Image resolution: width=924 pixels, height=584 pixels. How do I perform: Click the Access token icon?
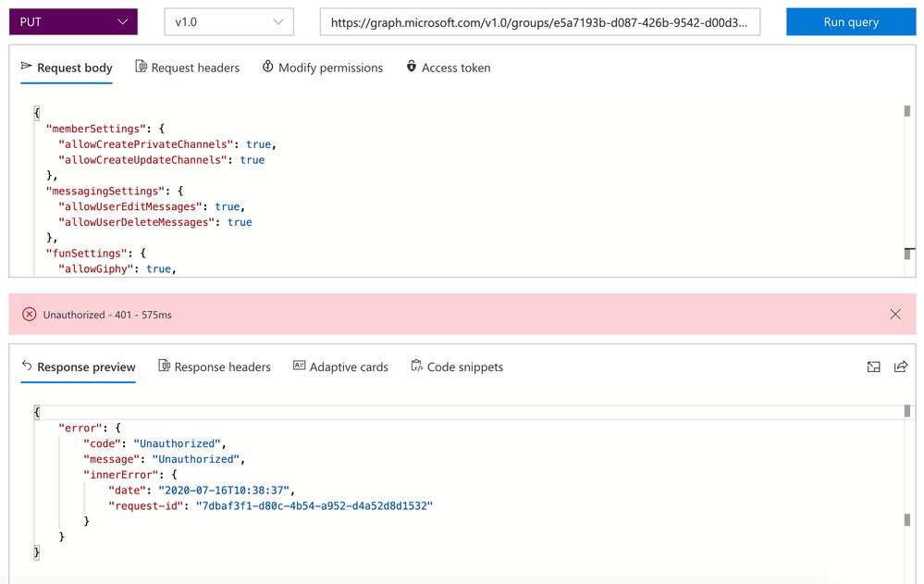pos(412,67)
